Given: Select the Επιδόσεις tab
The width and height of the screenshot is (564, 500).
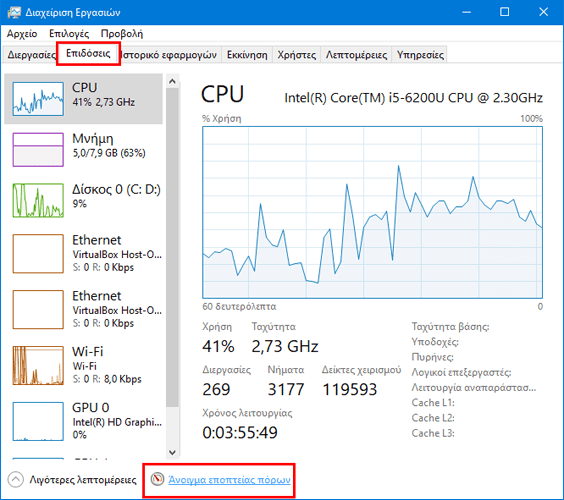Looking at the screenshot, I should pos(88,54).
